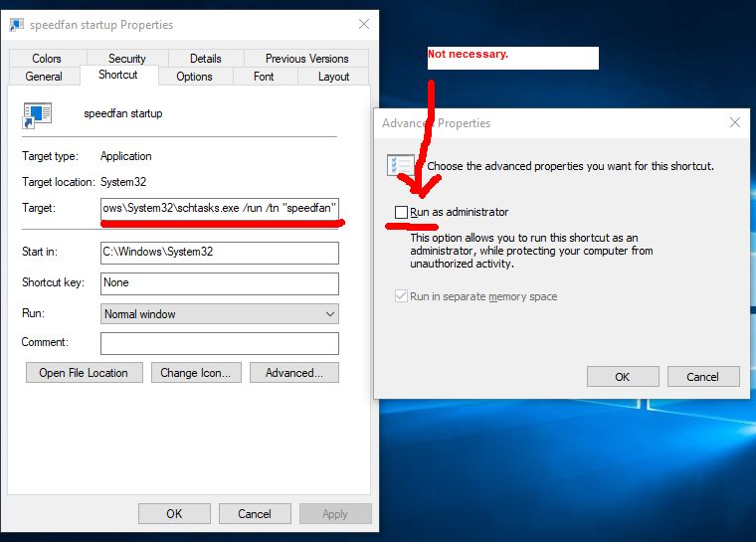Image resolution: width=756 pixels, height=542 pixels.
Task: Switch to the Font tab
Action: click(x=264, y=77)
